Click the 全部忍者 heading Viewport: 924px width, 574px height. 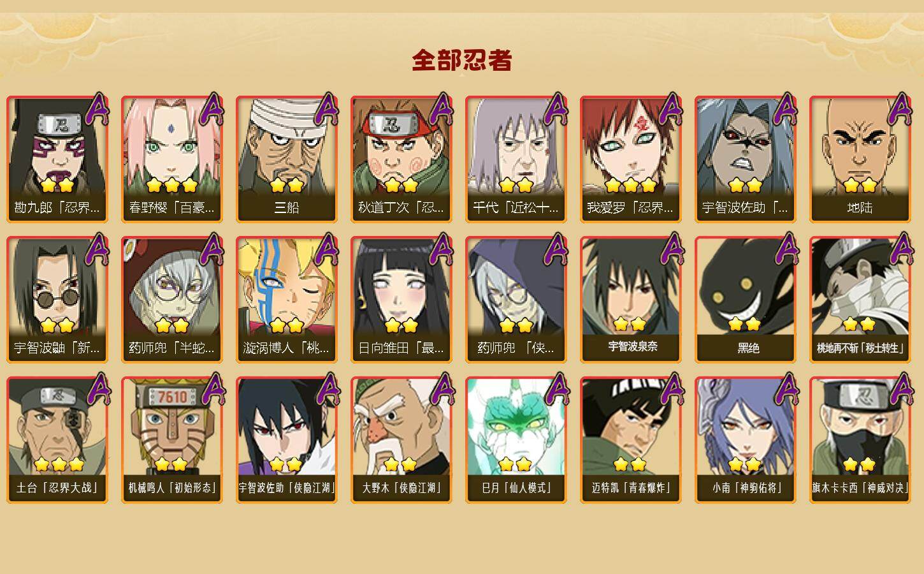coord(462,60)
